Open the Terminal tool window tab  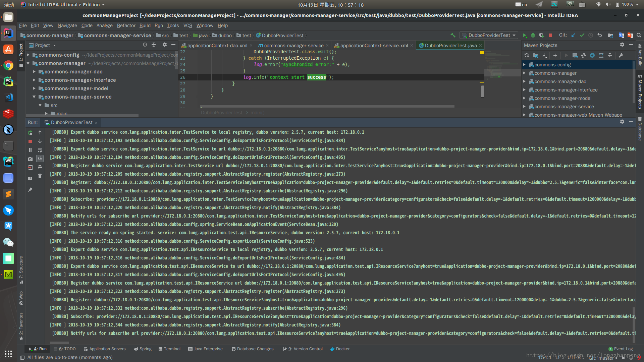(169, 349)
